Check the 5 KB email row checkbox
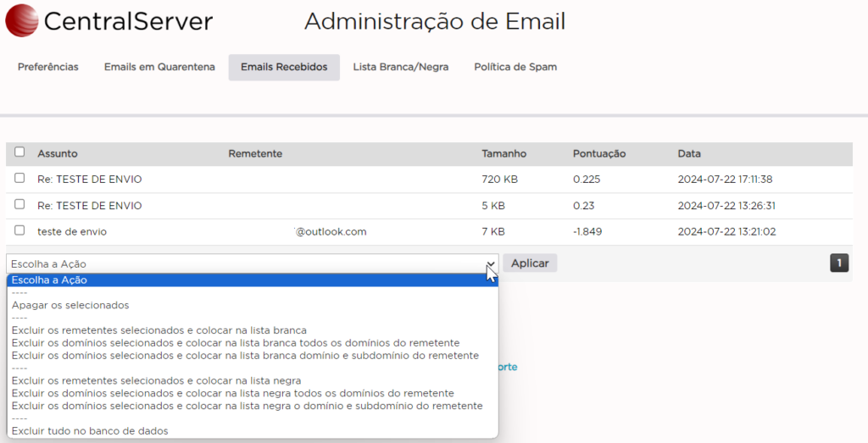This screenshot has height=443, width=868. (x=19, y=205)
